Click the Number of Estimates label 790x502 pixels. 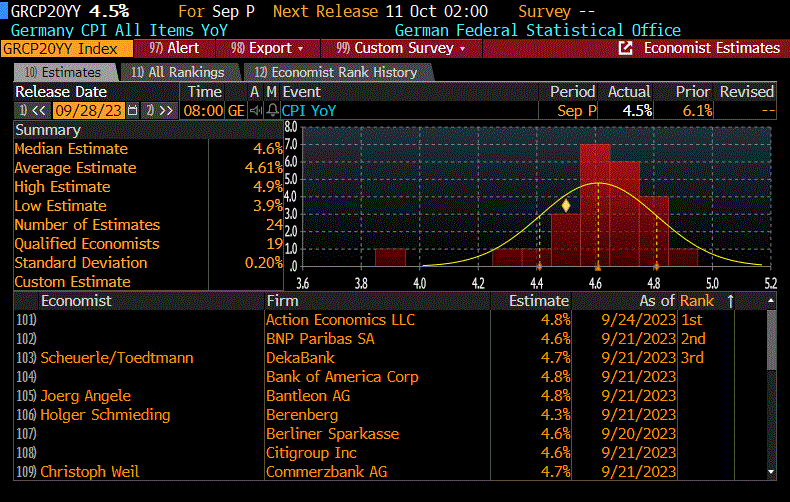(87, 225)
